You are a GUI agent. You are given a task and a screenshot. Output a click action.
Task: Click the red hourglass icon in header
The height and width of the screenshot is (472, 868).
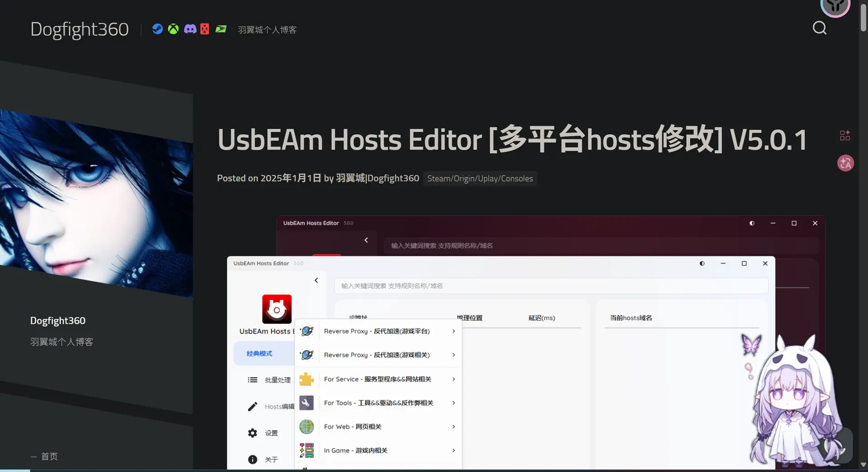click(x=205, y=29)
